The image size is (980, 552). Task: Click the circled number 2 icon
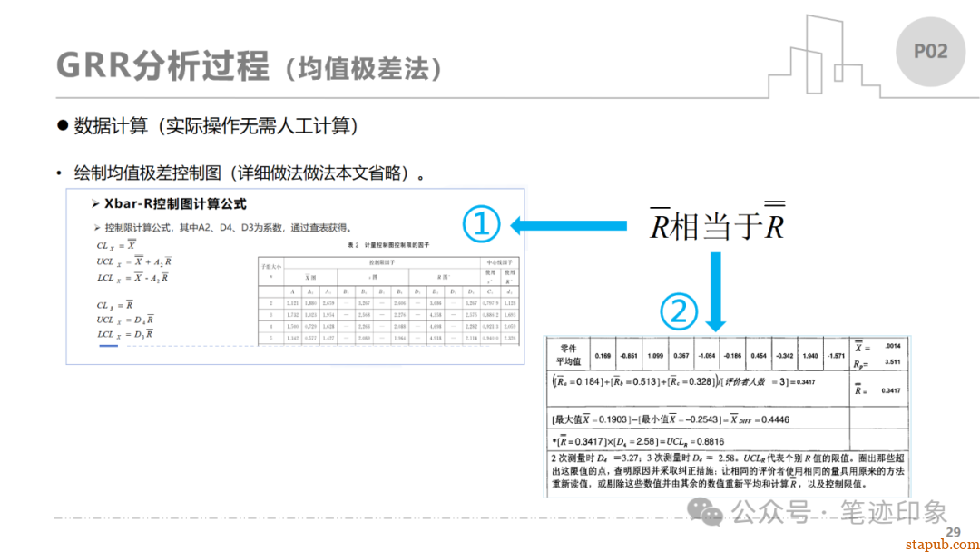point(678,312)
